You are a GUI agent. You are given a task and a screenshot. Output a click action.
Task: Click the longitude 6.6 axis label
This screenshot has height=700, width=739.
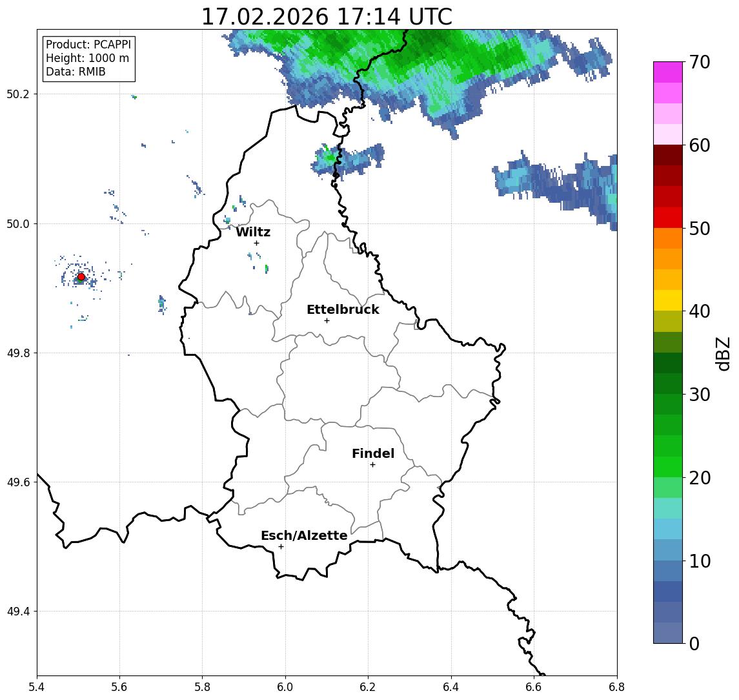(534, 687)
